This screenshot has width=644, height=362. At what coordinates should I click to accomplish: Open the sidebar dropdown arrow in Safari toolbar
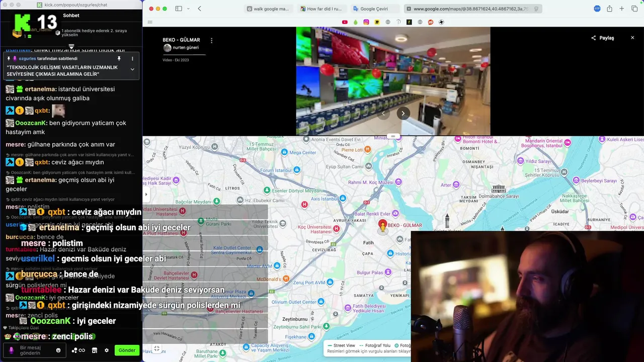tap(189, 9)
